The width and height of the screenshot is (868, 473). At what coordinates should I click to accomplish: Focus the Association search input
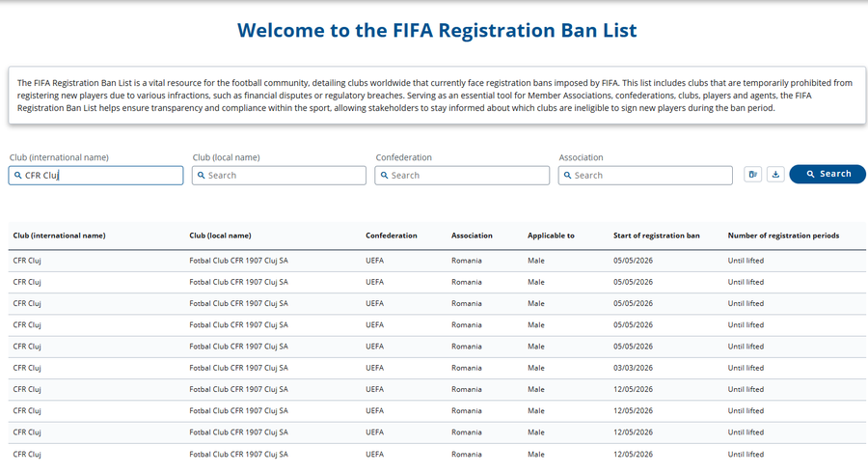[x=645, y=176]
